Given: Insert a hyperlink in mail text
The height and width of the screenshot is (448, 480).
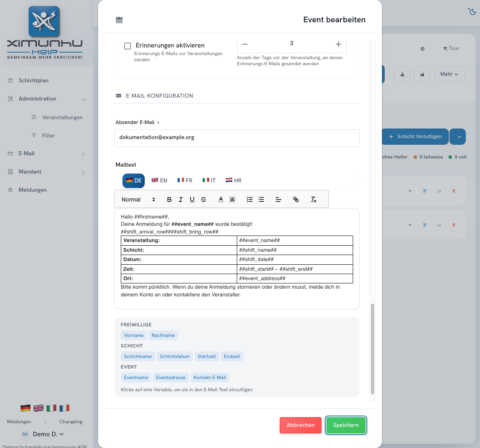Looking at the screenshot, I should (296, 199).
